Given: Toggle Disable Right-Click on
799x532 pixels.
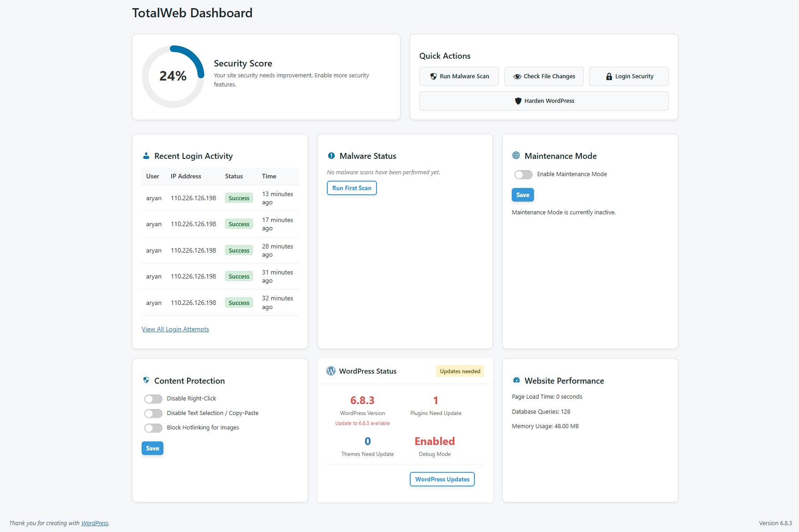Looking at the screenshot, I should pos(153,399).
